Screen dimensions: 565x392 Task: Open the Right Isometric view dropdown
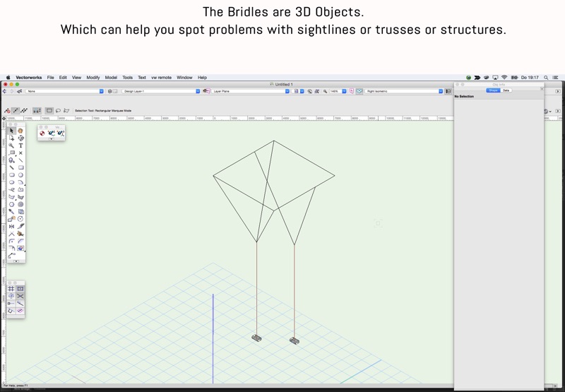coord(404,92)
